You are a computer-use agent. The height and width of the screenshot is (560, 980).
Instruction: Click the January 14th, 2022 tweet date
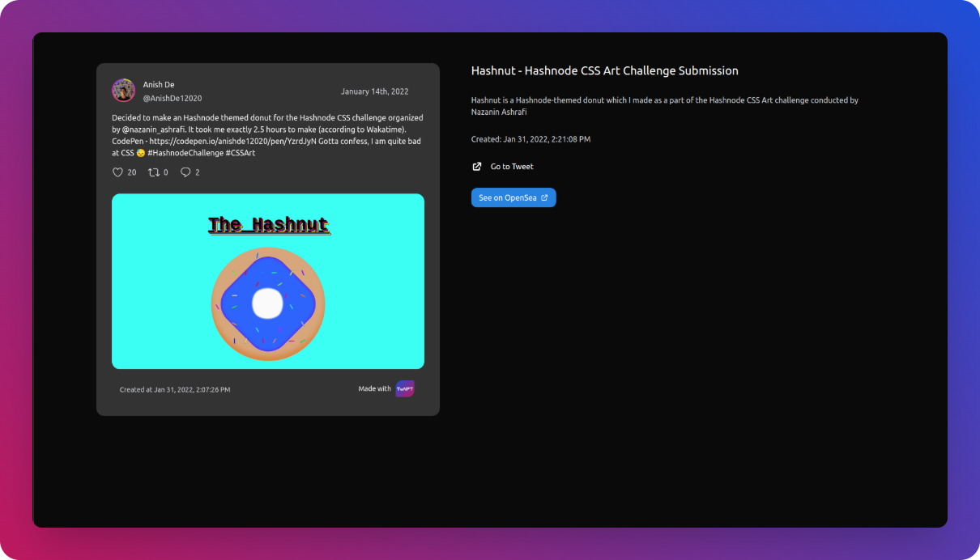(374, 91)
